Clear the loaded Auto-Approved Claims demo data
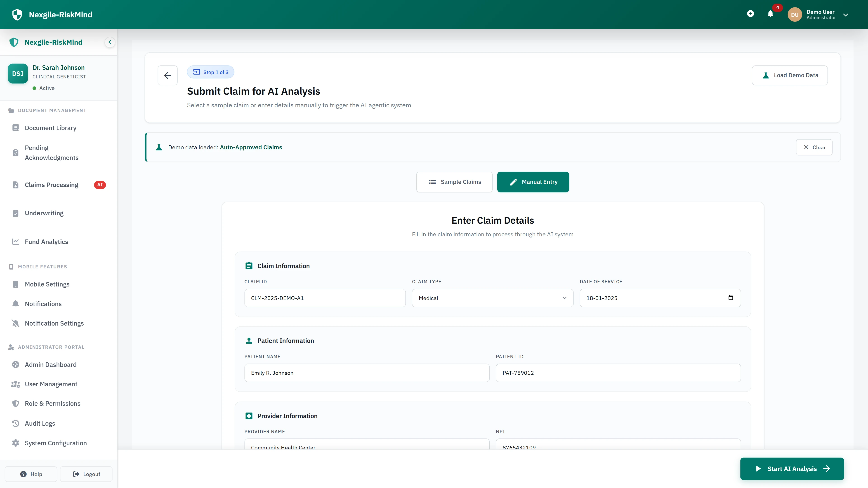Viewport: 868px width, 488px height. point(814,147)
